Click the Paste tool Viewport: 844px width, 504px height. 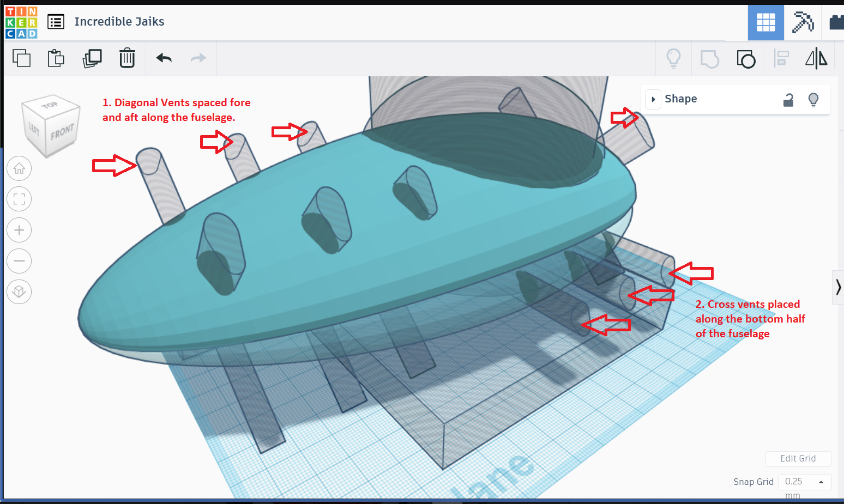[x=56, y=58]
